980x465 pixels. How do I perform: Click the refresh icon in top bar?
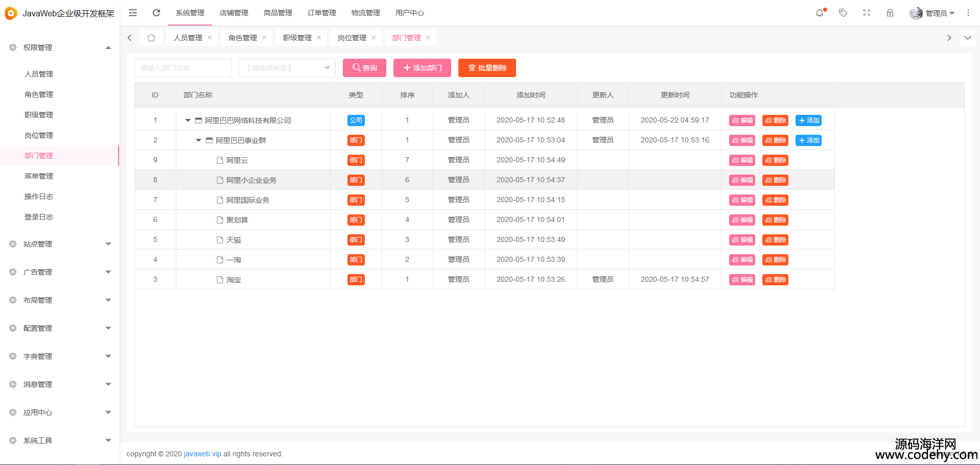156,13
